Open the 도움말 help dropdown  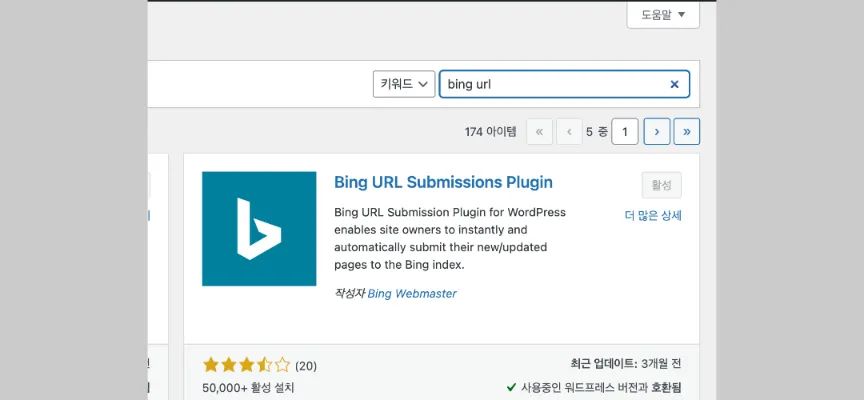click(x=663, y=15)
